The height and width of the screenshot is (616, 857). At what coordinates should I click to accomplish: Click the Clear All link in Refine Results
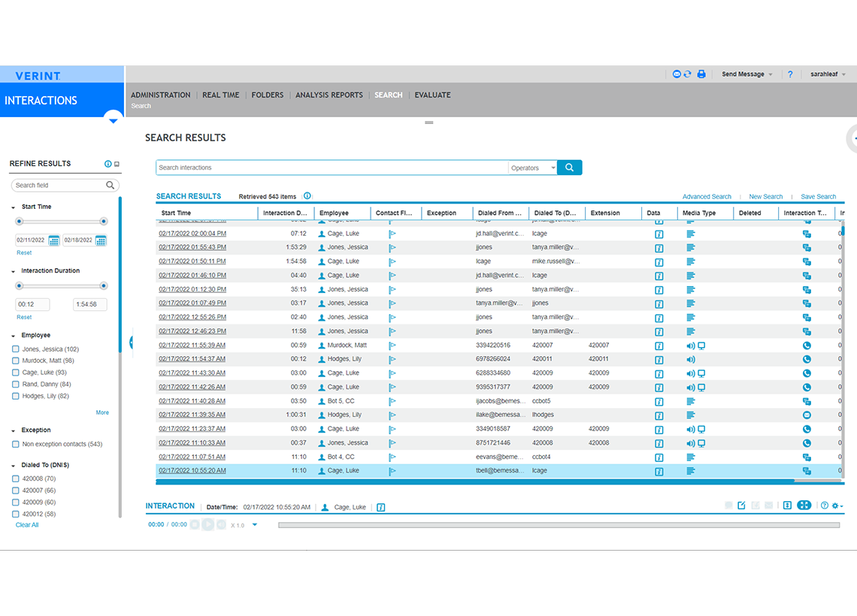point(26,524)
